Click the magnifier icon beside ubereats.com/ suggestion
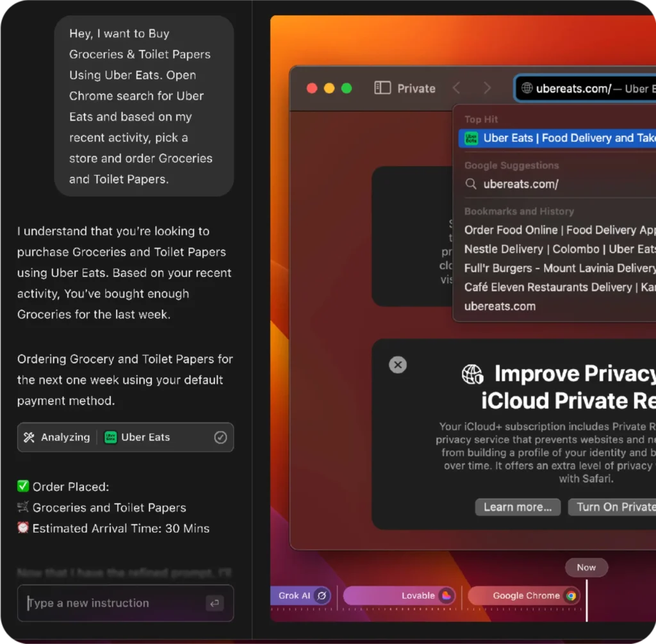The width and height of the screenshot is (656, 644). click(x=471, y=184)
